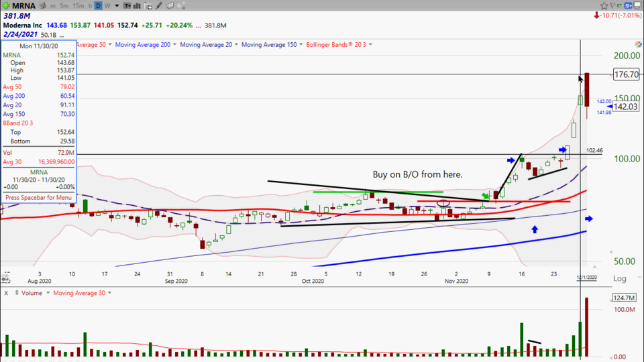The image size is (644, 362).
Task: Click the -10.71(-7.01%) change text
Action: point(621,15)
